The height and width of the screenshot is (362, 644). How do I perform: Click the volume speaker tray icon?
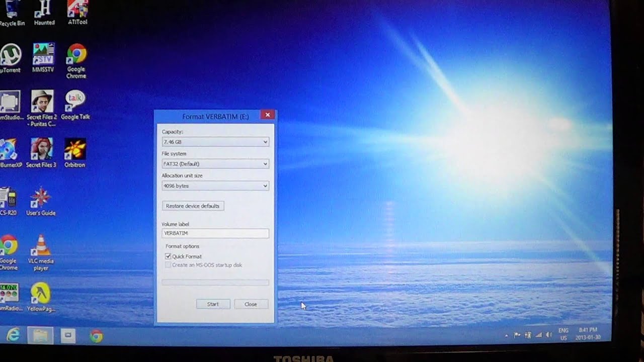(x=549, y=335)
